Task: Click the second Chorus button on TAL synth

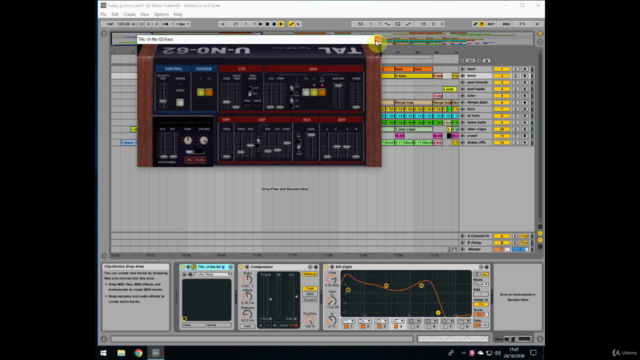Action: point(209,92)
